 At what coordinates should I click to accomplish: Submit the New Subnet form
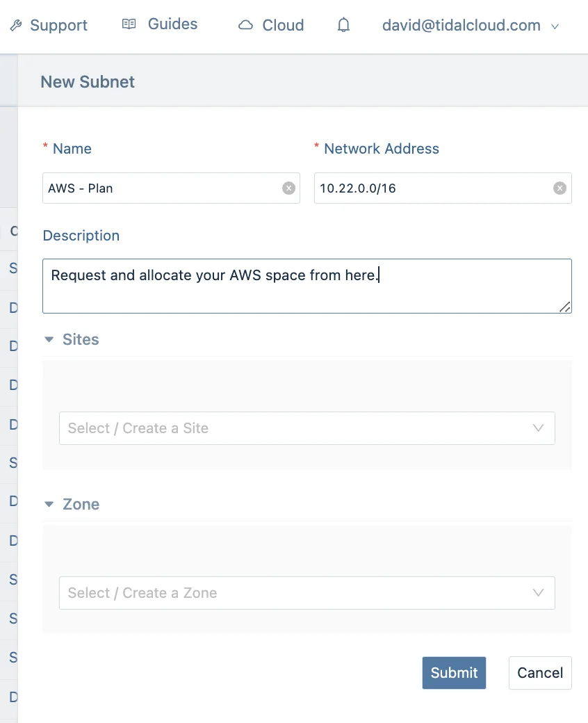(454, 673)
